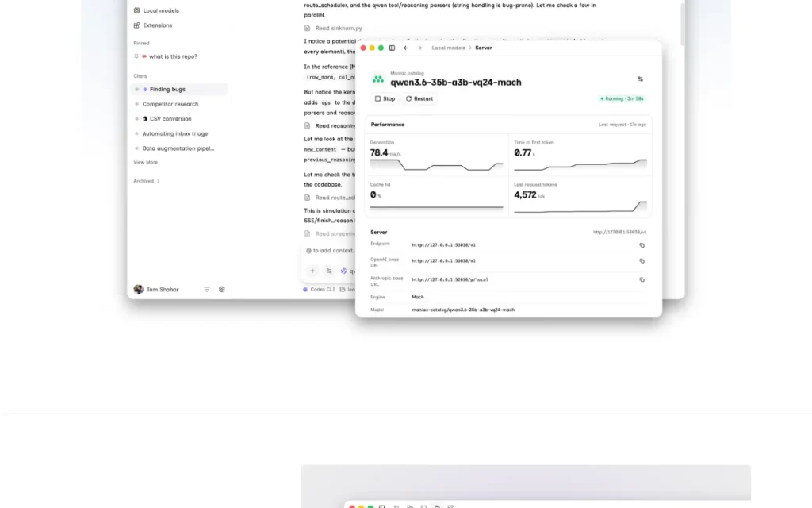Go forward in the Server window

419,48
